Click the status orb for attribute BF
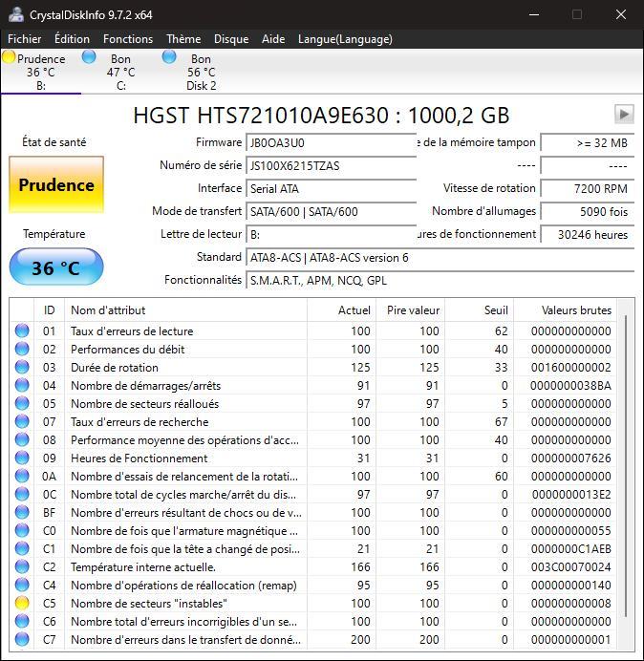 click(x=22, y=512)
